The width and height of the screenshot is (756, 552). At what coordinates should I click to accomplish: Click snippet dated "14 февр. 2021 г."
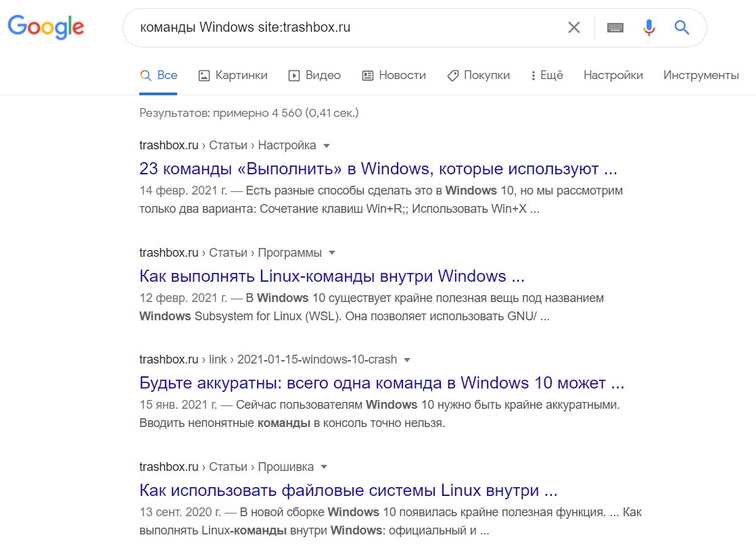click(x=381, y=200)
